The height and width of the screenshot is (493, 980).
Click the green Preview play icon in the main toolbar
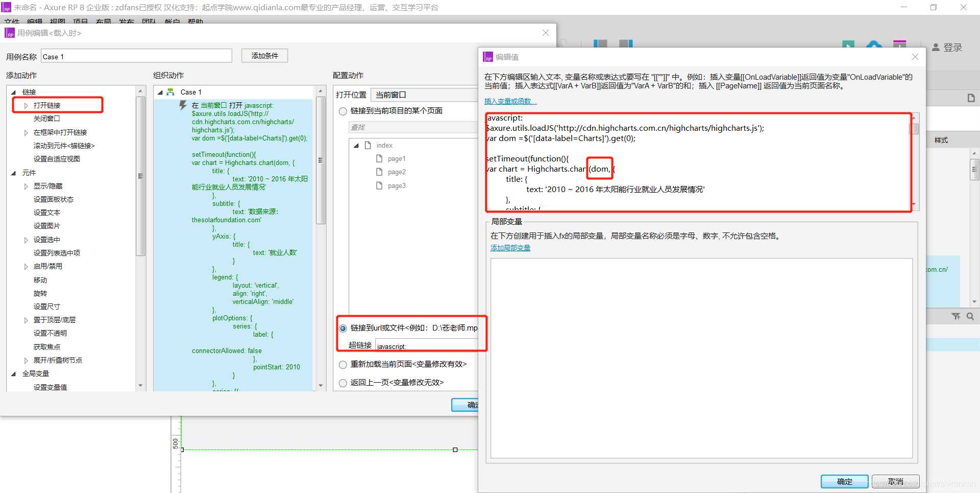[848, 44]
